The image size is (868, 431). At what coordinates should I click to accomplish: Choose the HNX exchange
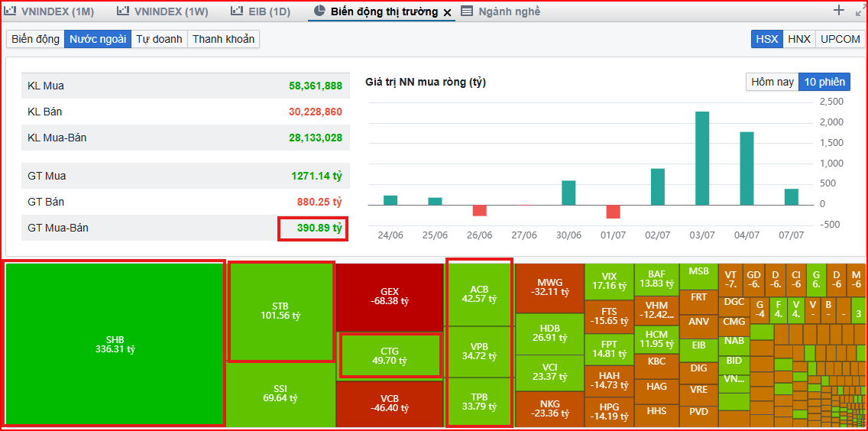coord(798,39)
